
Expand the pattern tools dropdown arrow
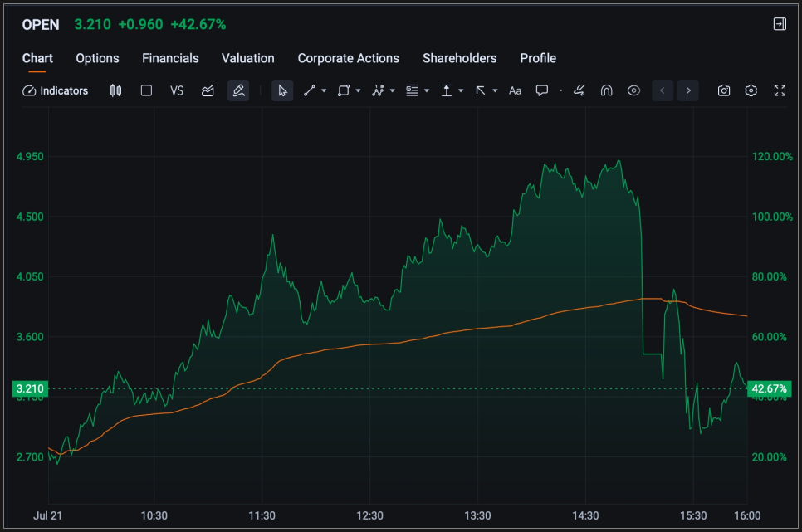[x=393, y=90]
